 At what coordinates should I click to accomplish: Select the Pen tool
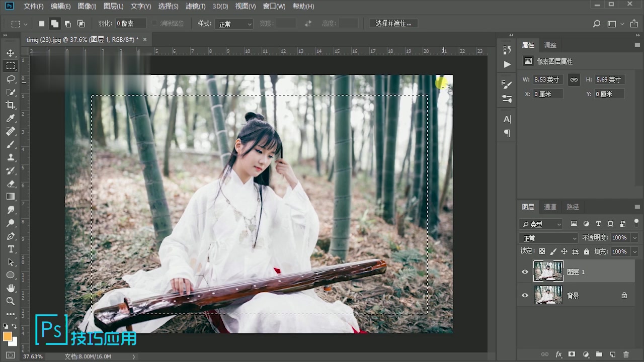pyautogui.click(x=11, y=236)
